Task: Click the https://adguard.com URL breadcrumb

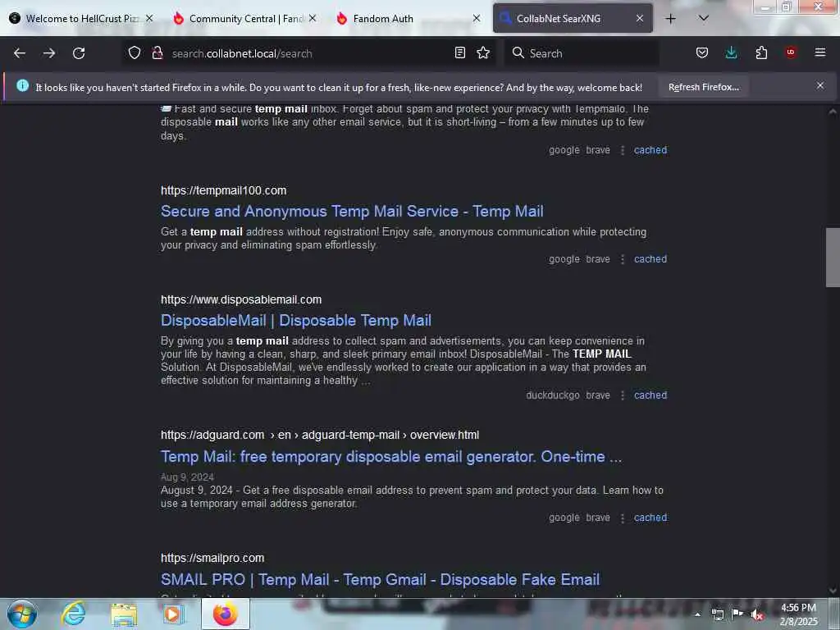Action: click(320, 435)
